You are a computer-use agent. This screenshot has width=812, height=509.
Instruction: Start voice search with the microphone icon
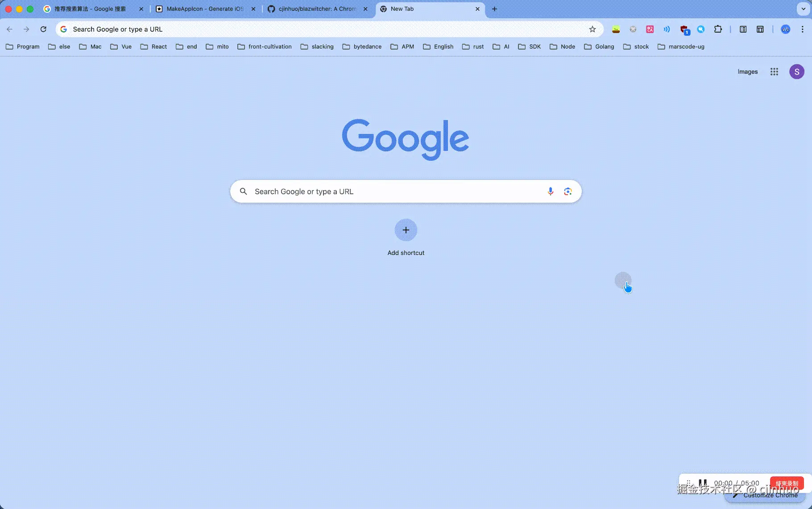pos(551,192)
